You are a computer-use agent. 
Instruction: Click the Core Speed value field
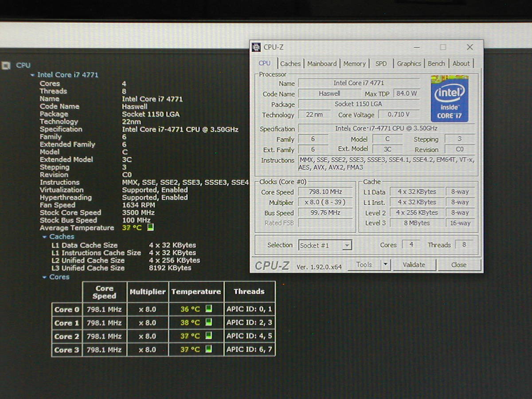[326, 192]
